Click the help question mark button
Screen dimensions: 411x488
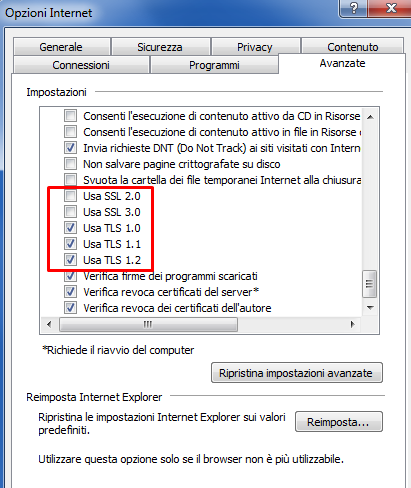pos(353,7)
